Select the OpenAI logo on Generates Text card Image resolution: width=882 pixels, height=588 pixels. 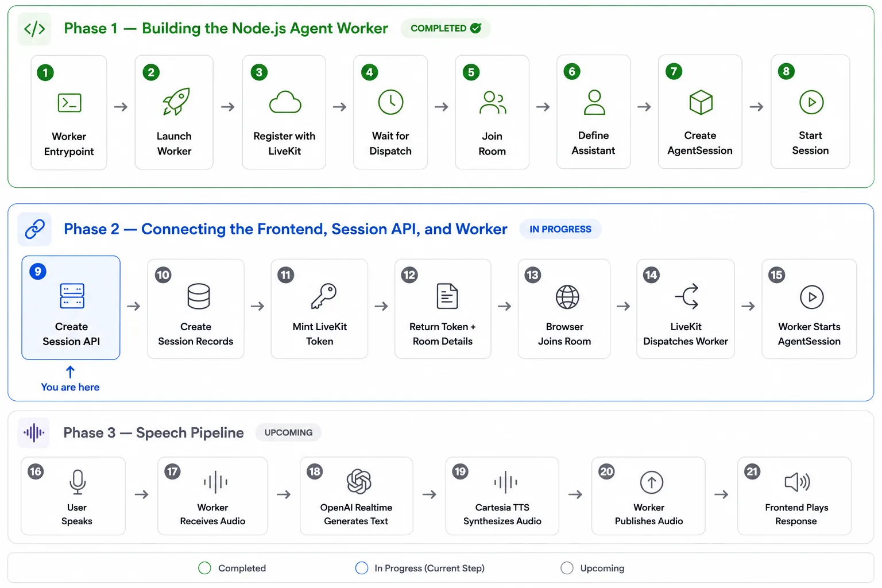coord(359,482)
